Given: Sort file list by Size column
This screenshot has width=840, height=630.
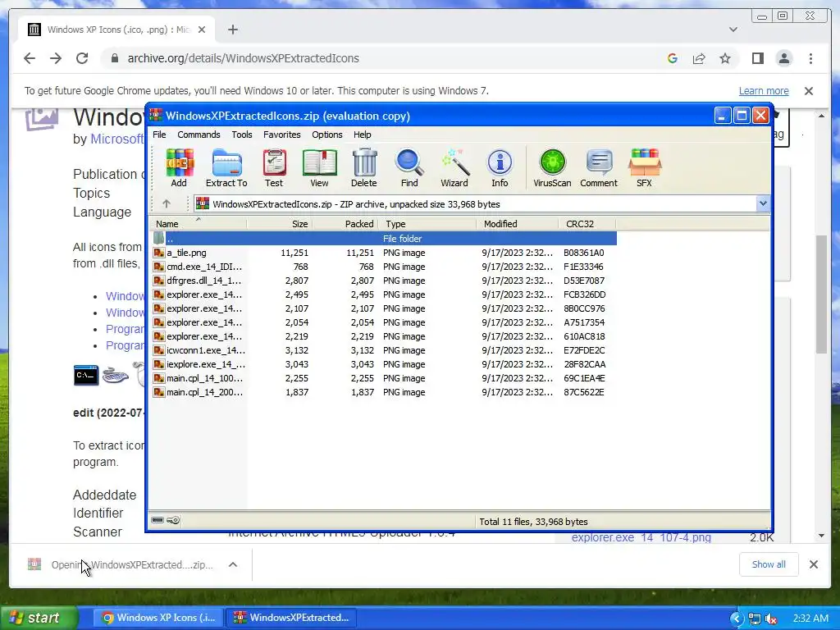Looking at the screenshot, I should click(280, 224).
